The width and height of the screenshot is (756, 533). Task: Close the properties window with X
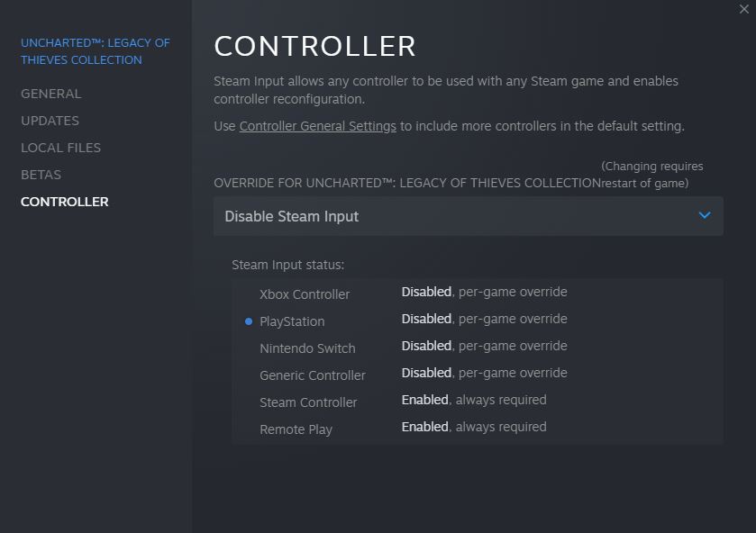(x=744, y=9)
